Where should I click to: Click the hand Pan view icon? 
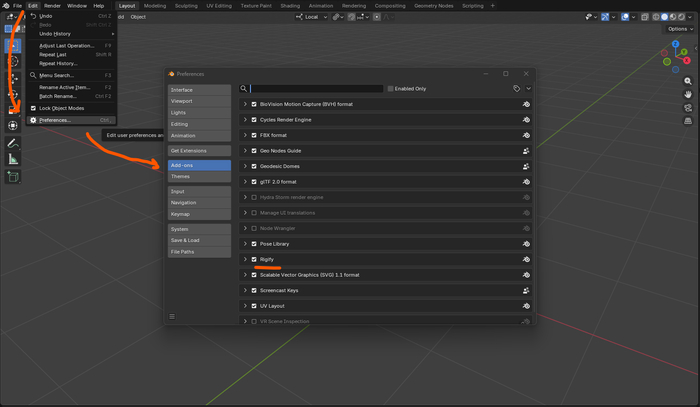pyautogui.click(x=688, y=94)
